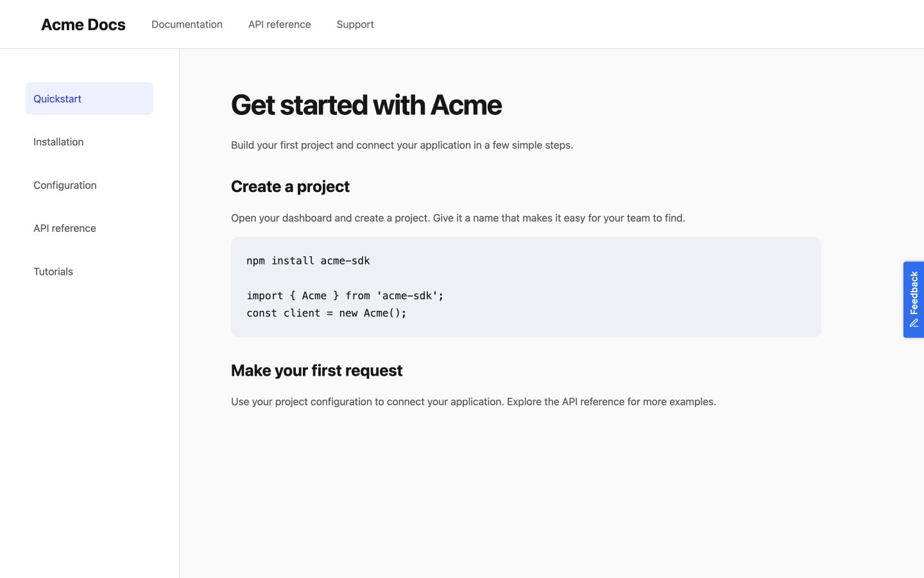
Task: Open the Documentation nav link
Action: [x=187, y=24]
